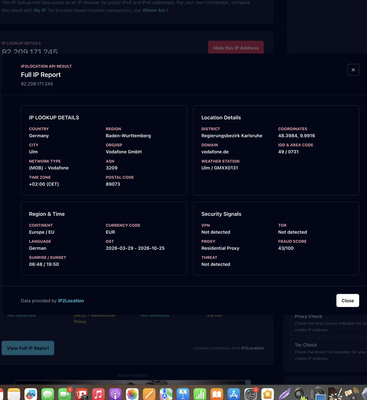Screen dimensions: 367x400
Task: Open App Store from the dock
Action: pyautogui.click(x=234, y=394)
